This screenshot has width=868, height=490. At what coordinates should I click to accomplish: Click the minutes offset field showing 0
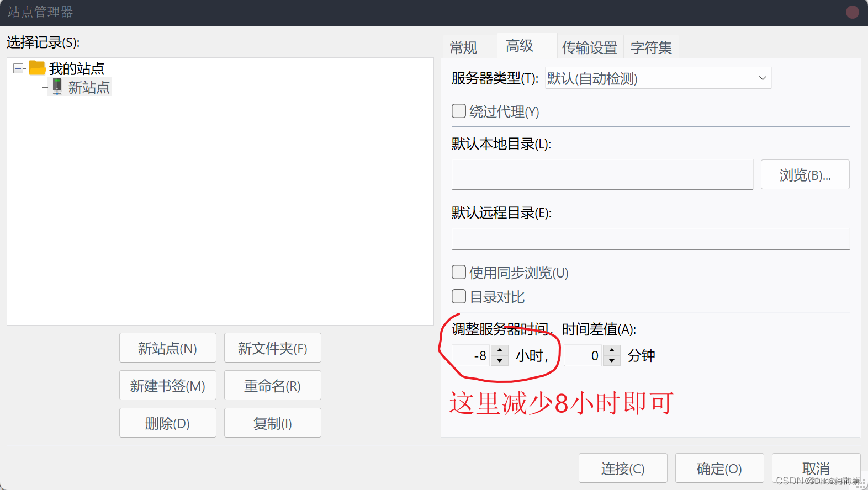point(583,356)
